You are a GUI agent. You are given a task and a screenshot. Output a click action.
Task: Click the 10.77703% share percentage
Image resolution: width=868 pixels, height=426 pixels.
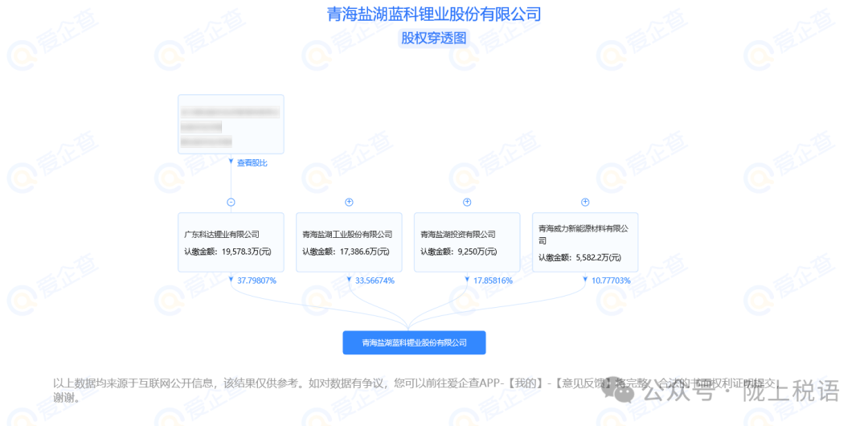point(611,281)
